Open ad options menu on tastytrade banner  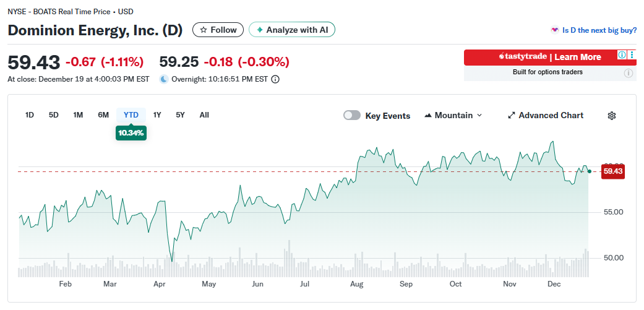(632, 55)
